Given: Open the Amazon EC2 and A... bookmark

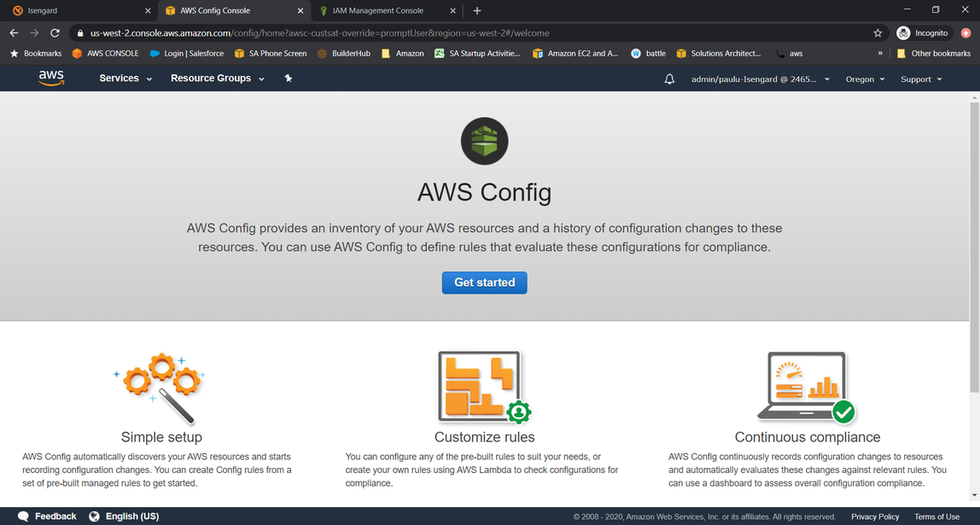Looking at the screenshot, I should click(x=575, y=53).
